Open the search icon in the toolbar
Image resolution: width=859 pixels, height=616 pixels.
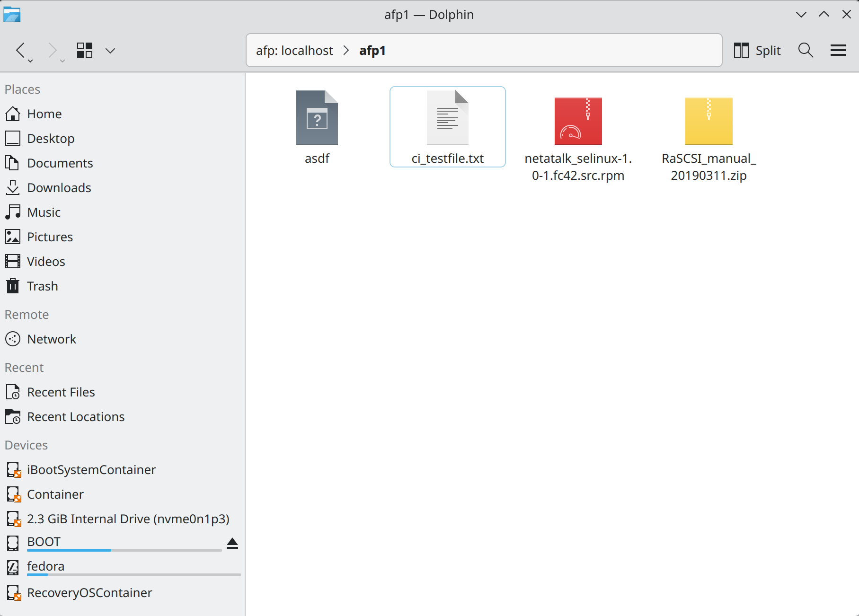click(x=805, y=50)
